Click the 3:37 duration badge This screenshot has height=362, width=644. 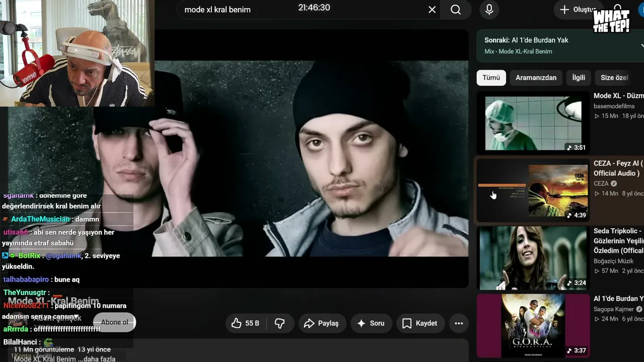pyautogui.click(x=577, y=350)
